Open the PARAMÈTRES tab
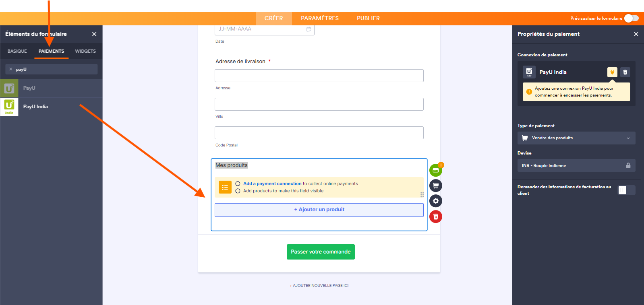The width and height of the screenshot is (644, 305). (x=319, y=18)
